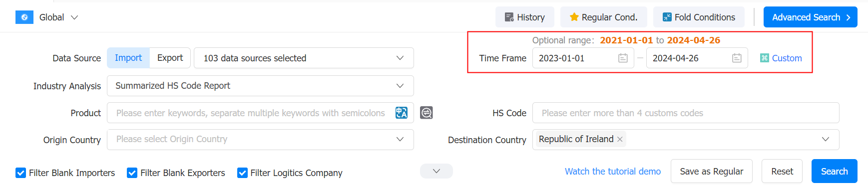Open the Industry Analysis report dropdown

[260, 86]
